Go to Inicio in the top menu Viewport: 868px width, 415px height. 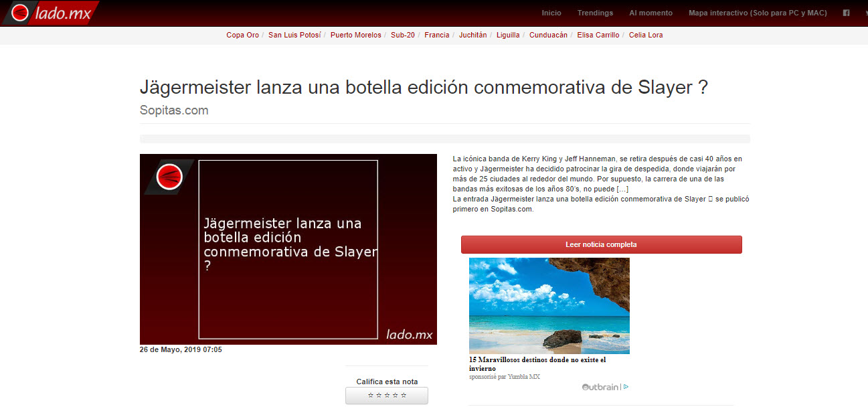coord(551,13)
